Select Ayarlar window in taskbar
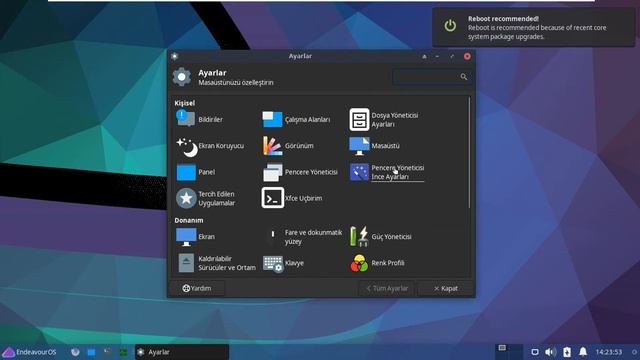640x360 pixels. 182,352
